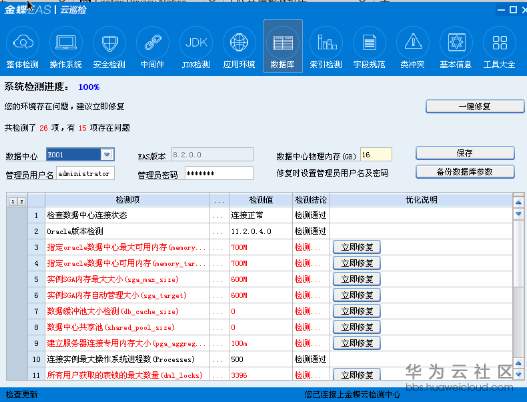The height and width of the screenshot is (402, 527).
Task: Click the 3396 value in dml_locks row
Action: (x=239, y=375)
